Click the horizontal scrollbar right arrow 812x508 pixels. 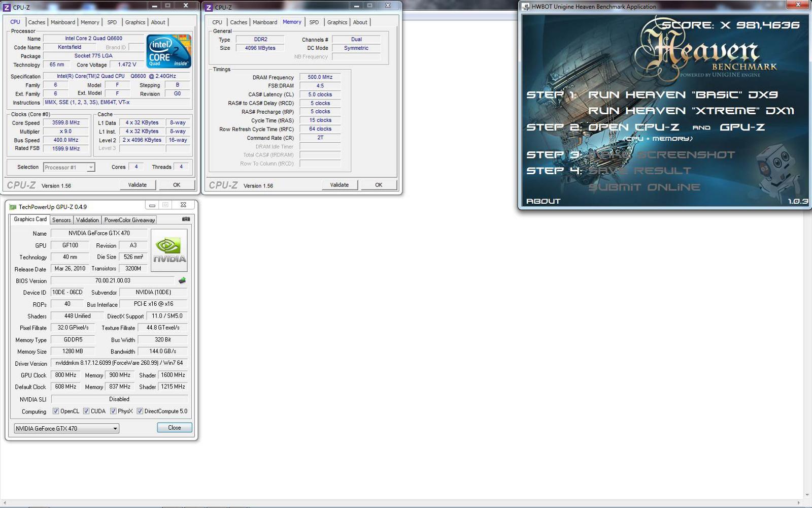(799, 503)
